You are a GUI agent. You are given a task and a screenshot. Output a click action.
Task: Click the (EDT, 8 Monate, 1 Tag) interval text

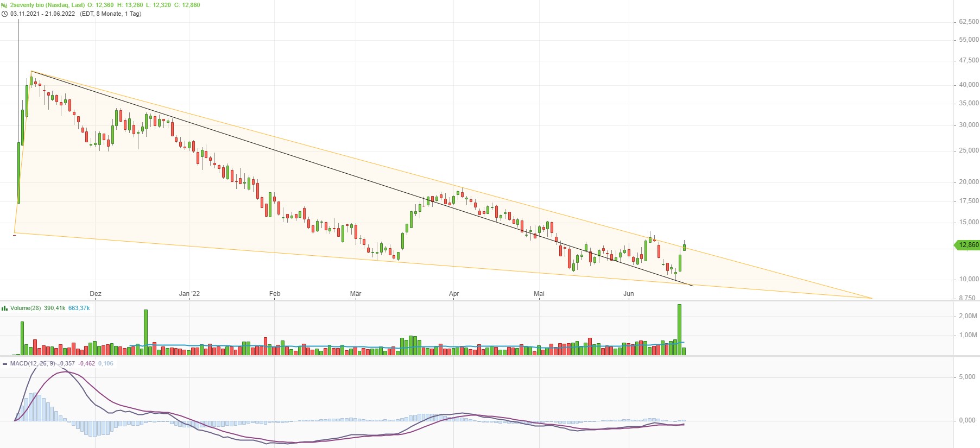point(111,14)
